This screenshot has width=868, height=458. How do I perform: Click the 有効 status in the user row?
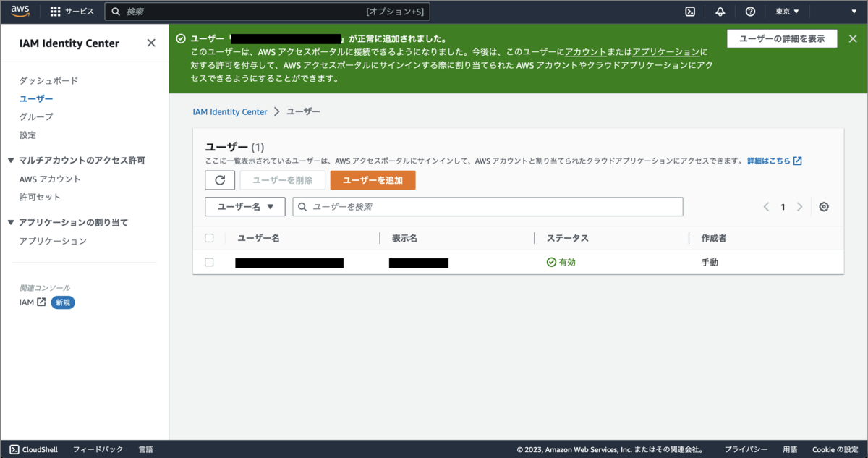pyautogui.click(x=561, y=263)
